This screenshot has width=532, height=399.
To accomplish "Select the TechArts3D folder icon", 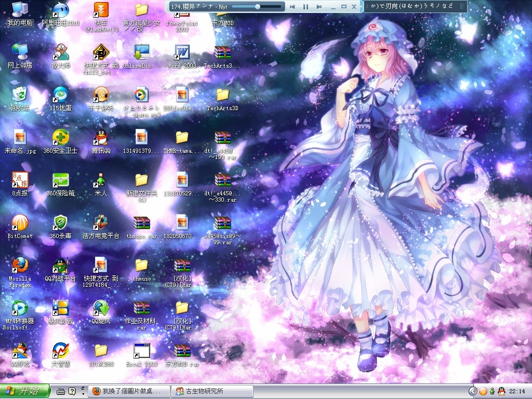I will (222, 95).
